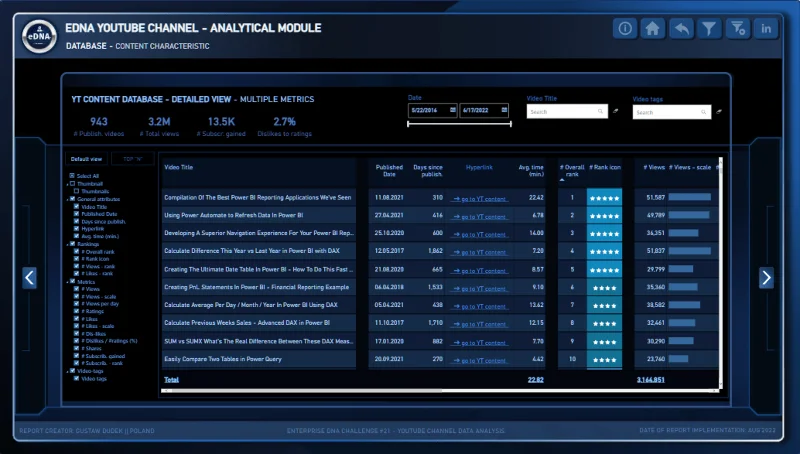
Task: Click Video Title search magnifier icon
Action: click(601, 111)
